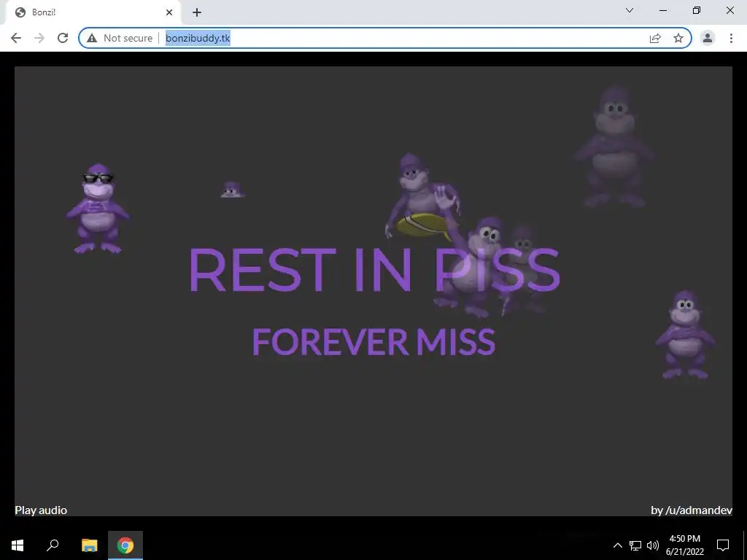Select the FOREVER MISS text

374,342
